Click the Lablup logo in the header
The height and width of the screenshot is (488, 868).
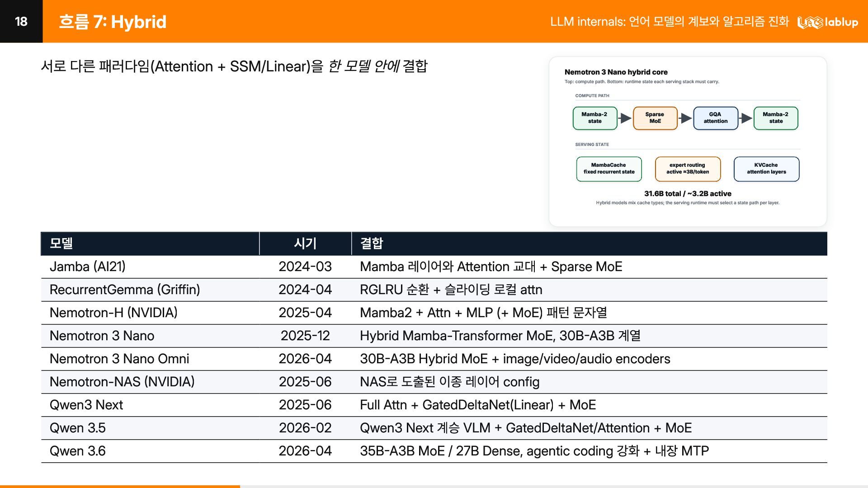coord(827,22)
